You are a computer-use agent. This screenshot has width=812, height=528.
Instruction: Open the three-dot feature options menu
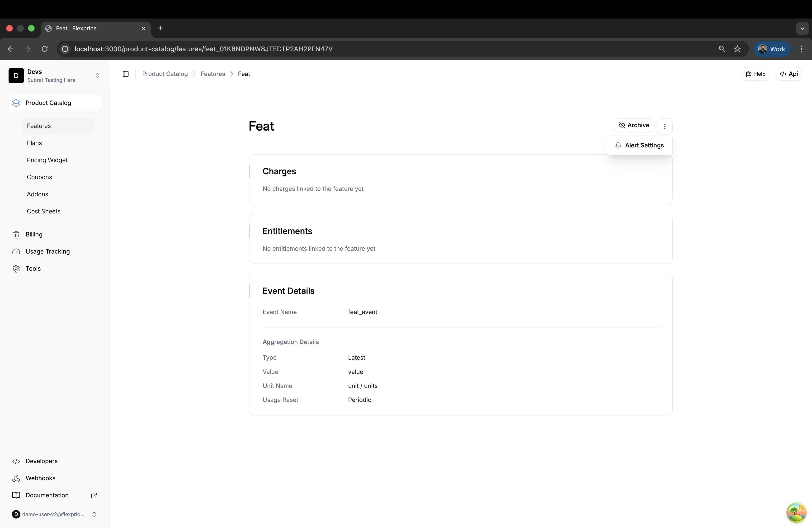tap(665, 126)
